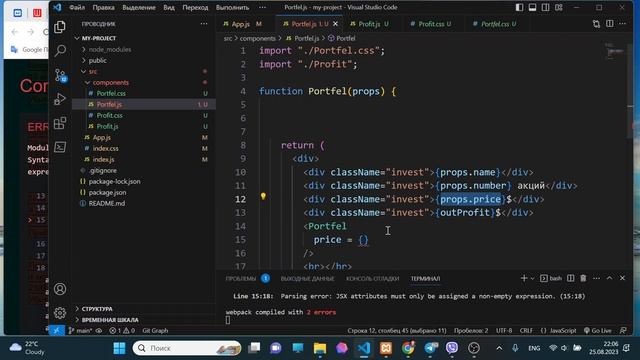640x360 pixels.
Task: Maximize terminal panel with up chevron
Action: click(609, 278)
